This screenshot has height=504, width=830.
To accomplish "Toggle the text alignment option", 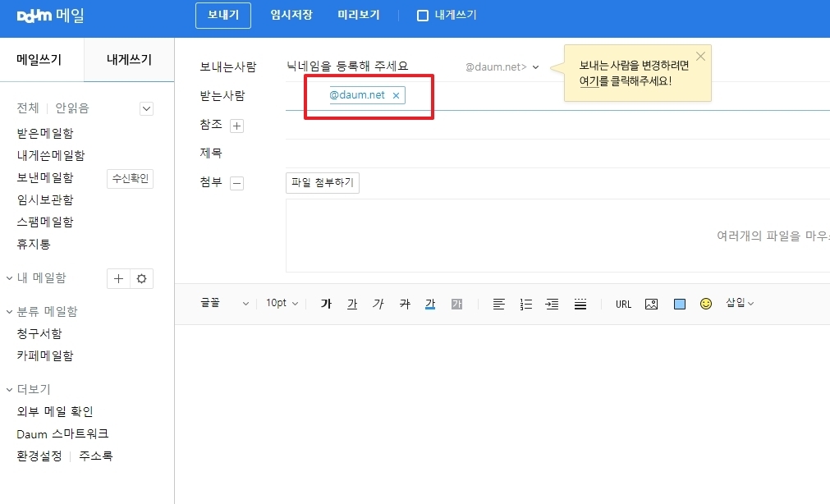I will coord(498,303).
